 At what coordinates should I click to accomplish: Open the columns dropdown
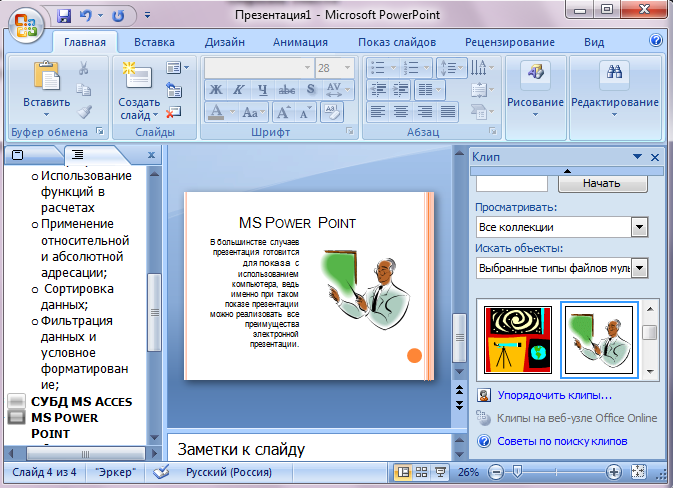coord(430,89)
